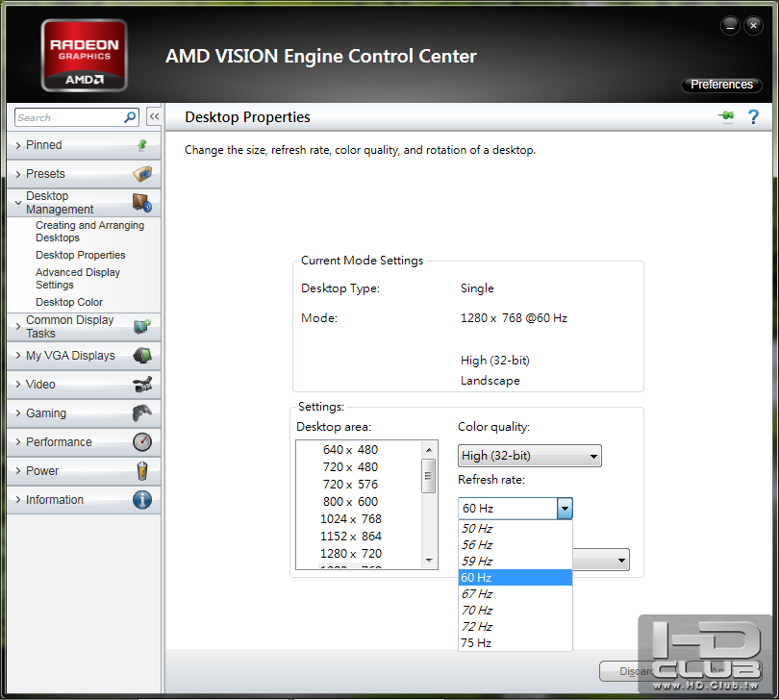
Task: Select 75 Hz refresh rate
Action: (x=515, y=643)
